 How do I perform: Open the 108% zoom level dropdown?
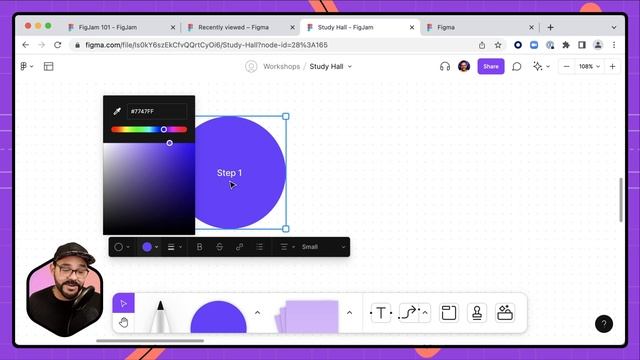point(589,66)
